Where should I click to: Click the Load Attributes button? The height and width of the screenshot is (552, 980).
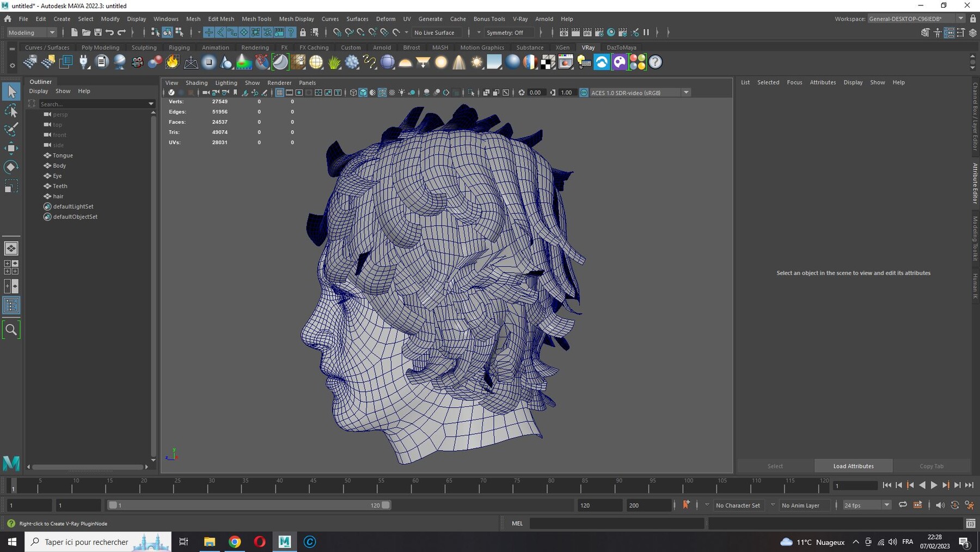853,466
